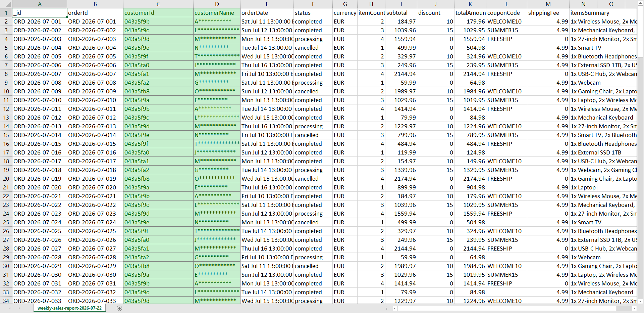644x313 pixels.
Task: Select cell B15 with ORD-2026-07-014
Action: click(95, 135)
